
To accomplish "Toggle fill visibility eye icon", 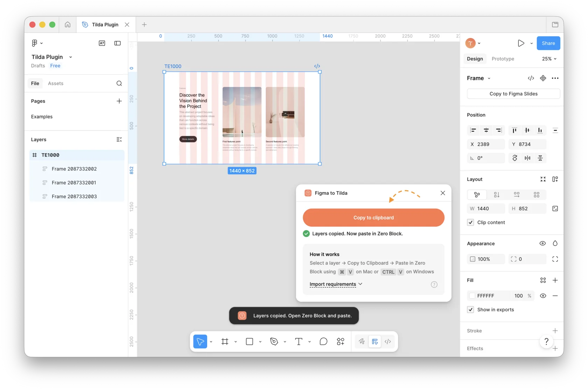I will click(543, 296).
